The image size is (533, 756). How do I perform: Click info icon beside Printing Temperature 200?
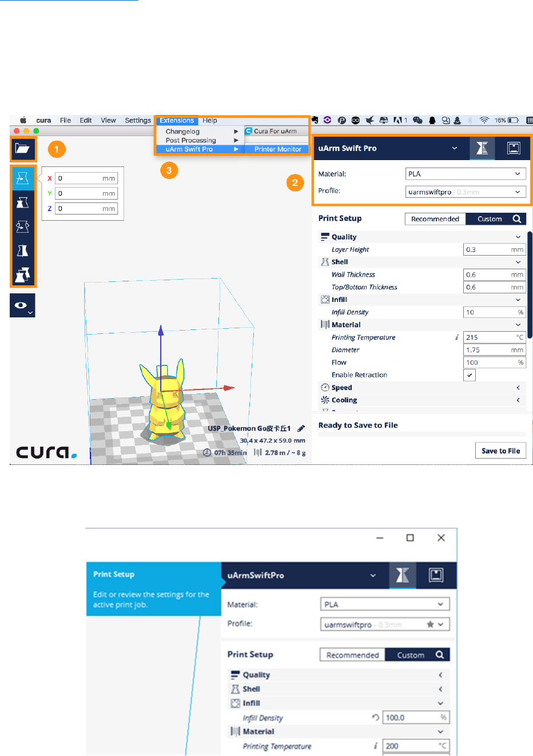(x=376, y=746)
